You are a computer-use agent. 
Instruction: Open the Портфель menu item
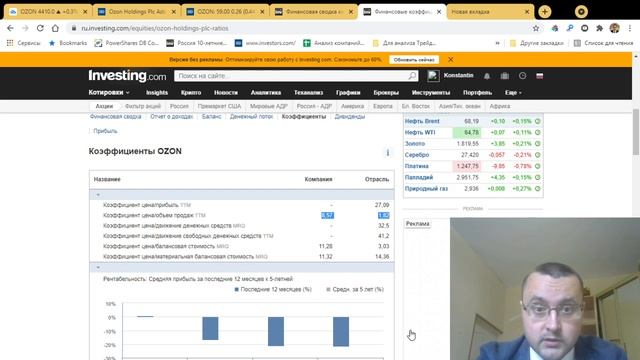478,93
